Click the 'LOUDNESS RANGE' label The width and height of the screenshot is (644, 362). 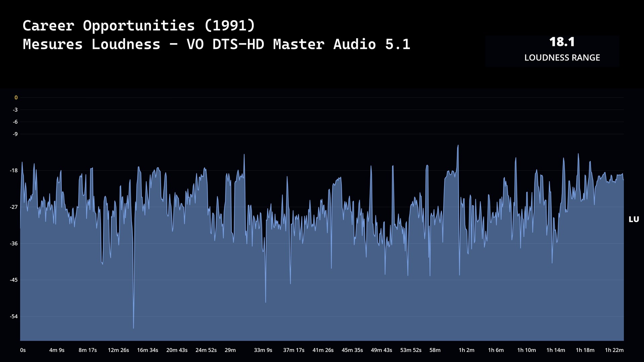coord(562,58)
